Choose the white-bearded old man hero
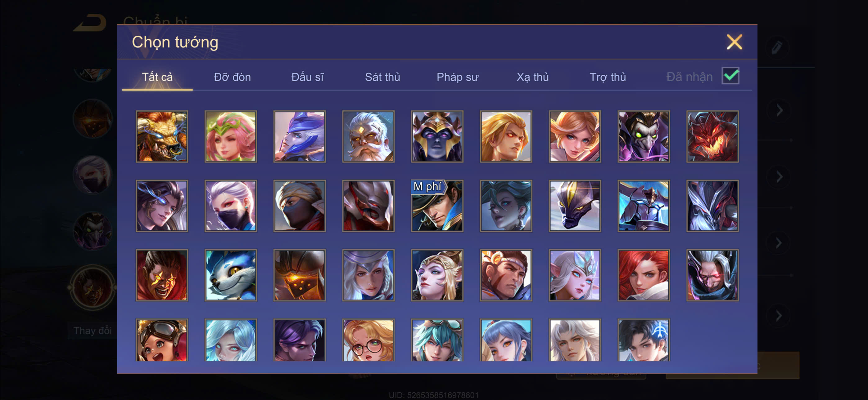This screenshot has height=400, width=868. pyautogui.click(x=368, y=136)
